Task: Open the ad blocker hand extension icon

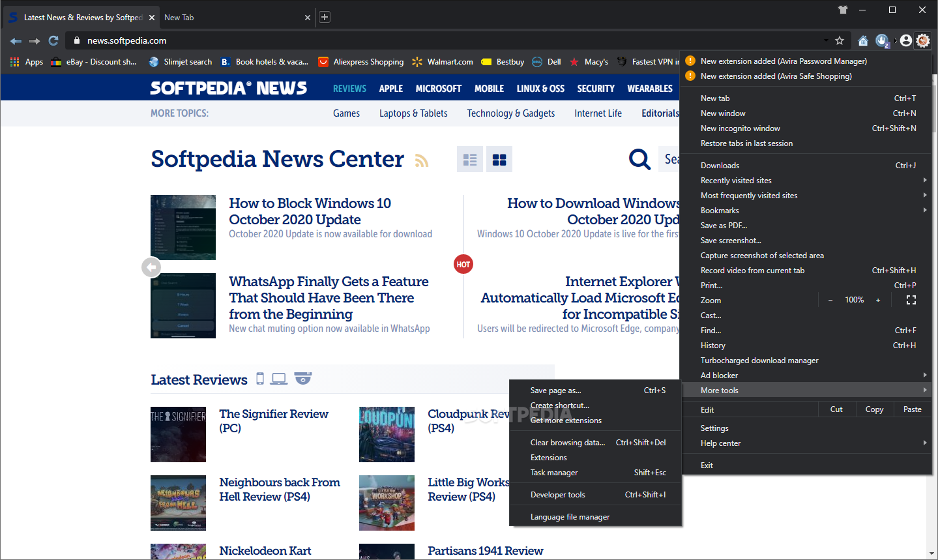Action: [882, 40]
